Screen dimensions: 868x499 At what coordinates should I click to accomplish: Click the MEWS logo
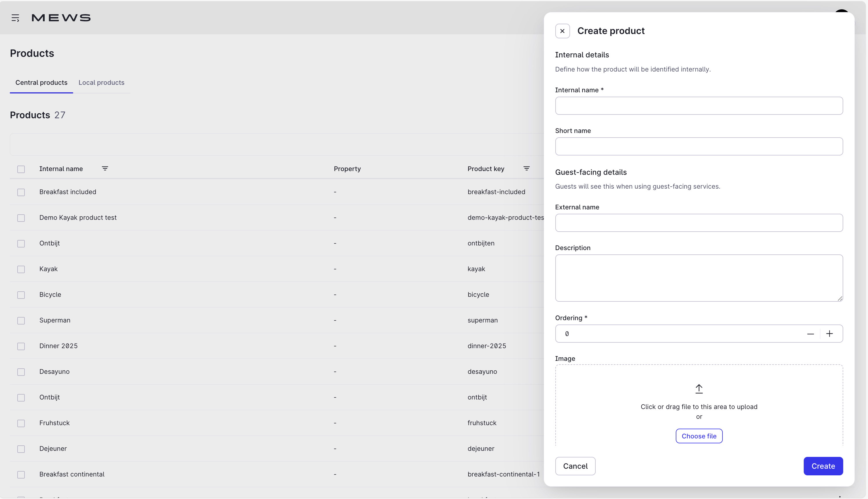tap(61, 18)
